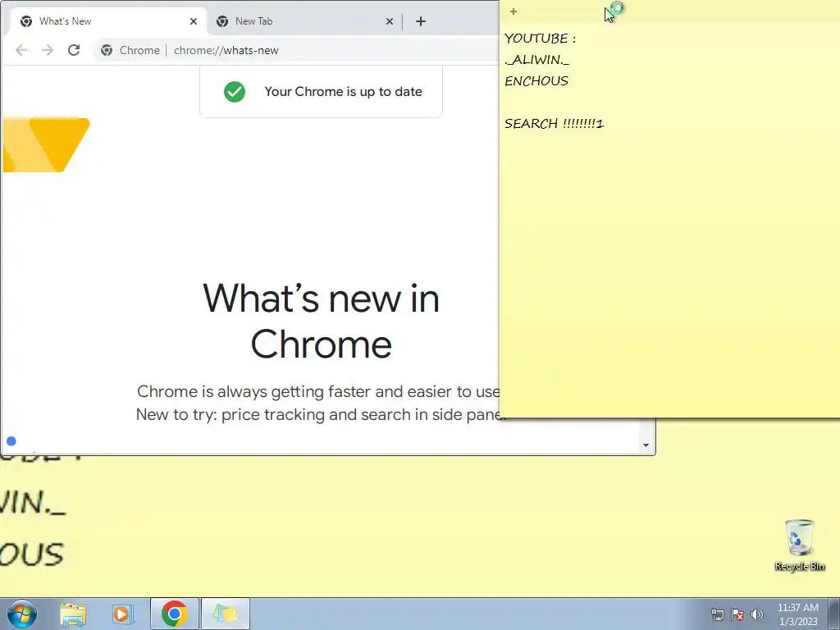The width and height of the screenshot is (840, 630).
Task: Click the scrollbar down arrow in Chrome
Action: [646, 445]
